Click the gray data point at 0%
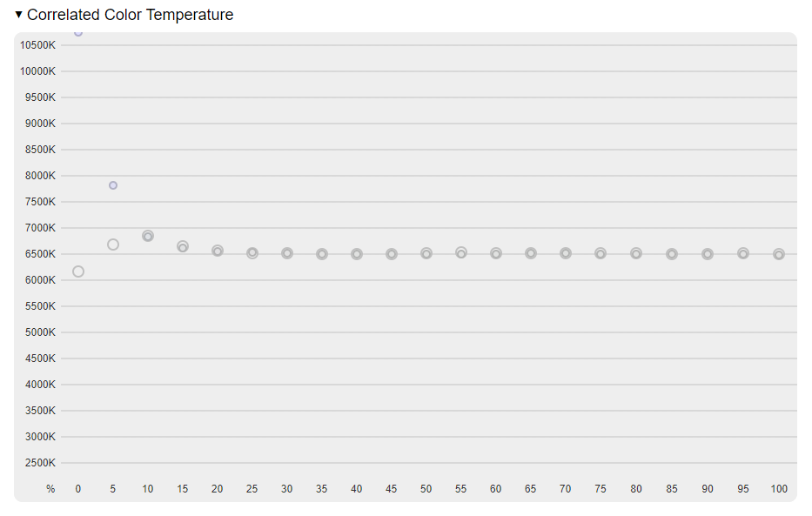This screenshot has height=516, width=812. [x=78, y=271]
